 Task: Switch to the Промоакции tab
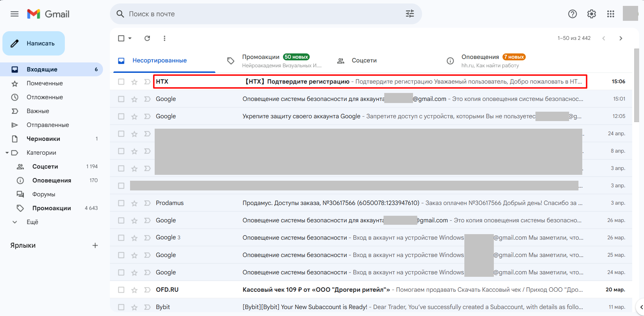(276, 60)
